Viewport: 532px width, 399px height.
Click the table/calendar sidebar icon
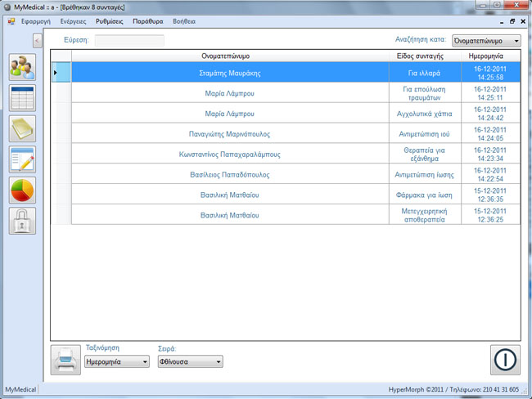point(22,98)
